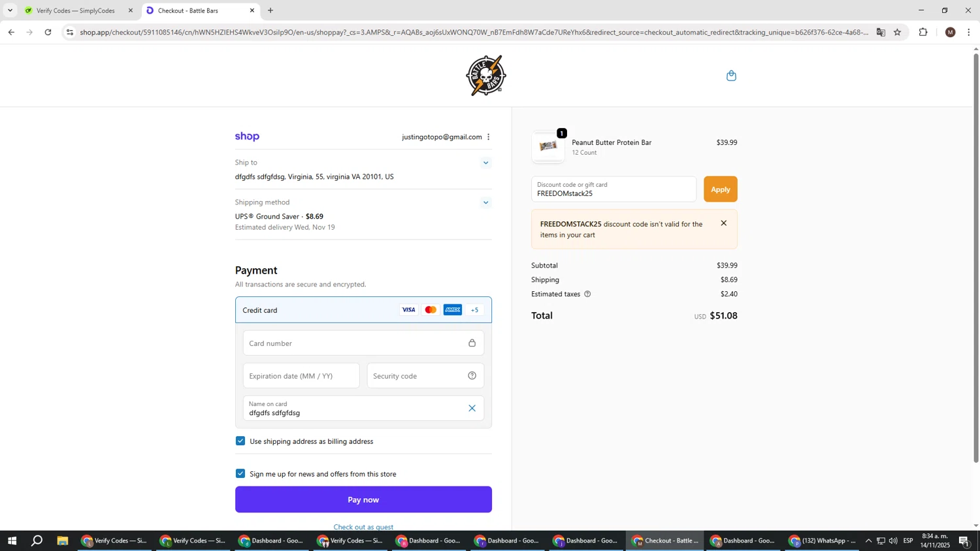Click the Peanut Butter Protein Bar name
This screenshot has height=551, width=980.
tap(612, 142)
